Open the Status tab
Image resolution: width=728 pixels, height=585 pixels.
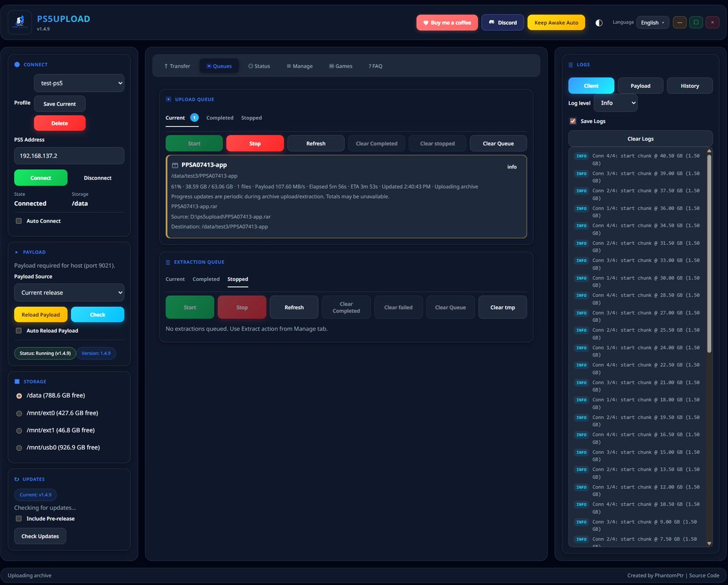click(x=259, y=66)
